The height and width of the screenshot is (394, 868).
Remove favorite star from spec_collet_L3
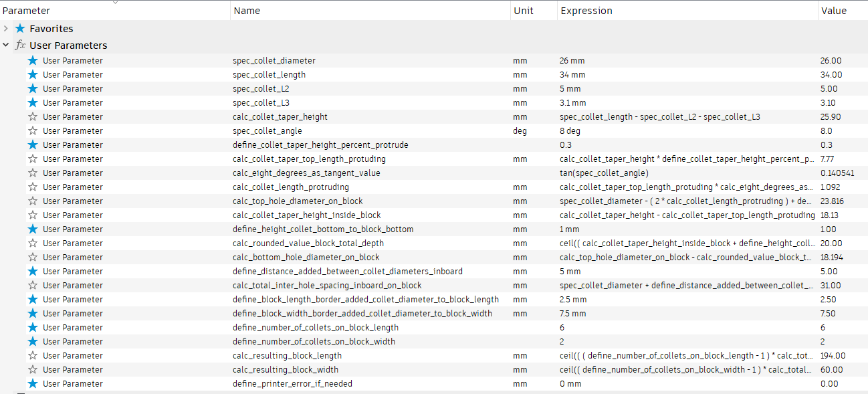click(x=33, y=102)
